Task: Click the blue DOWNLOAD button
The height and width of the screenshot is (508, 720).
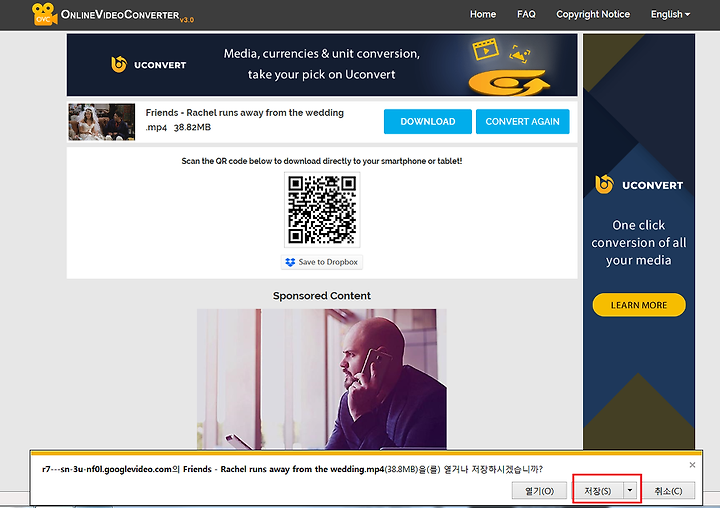Action: pos(428,122)
